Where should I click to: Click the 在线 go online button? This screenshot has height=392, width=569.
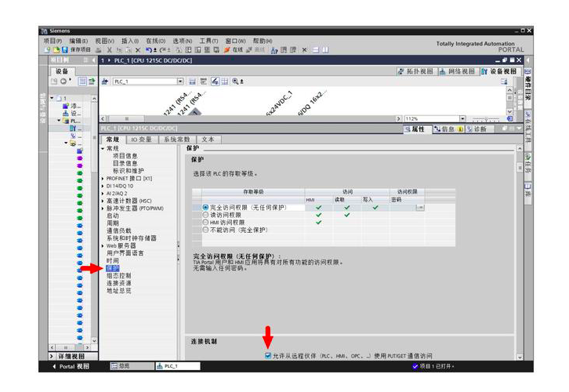pos(233,49)
